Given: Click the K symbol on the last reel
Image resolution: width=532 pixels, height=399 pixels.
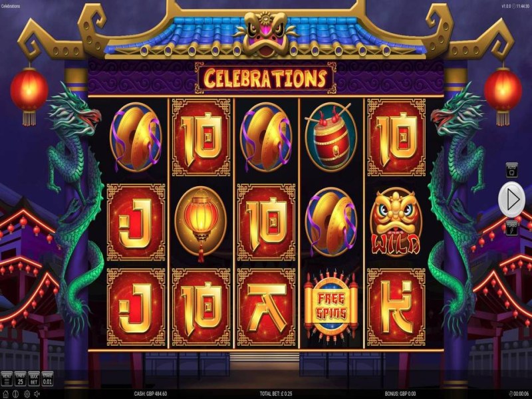Looking at the screenshot, I should [x=396, y=307].
